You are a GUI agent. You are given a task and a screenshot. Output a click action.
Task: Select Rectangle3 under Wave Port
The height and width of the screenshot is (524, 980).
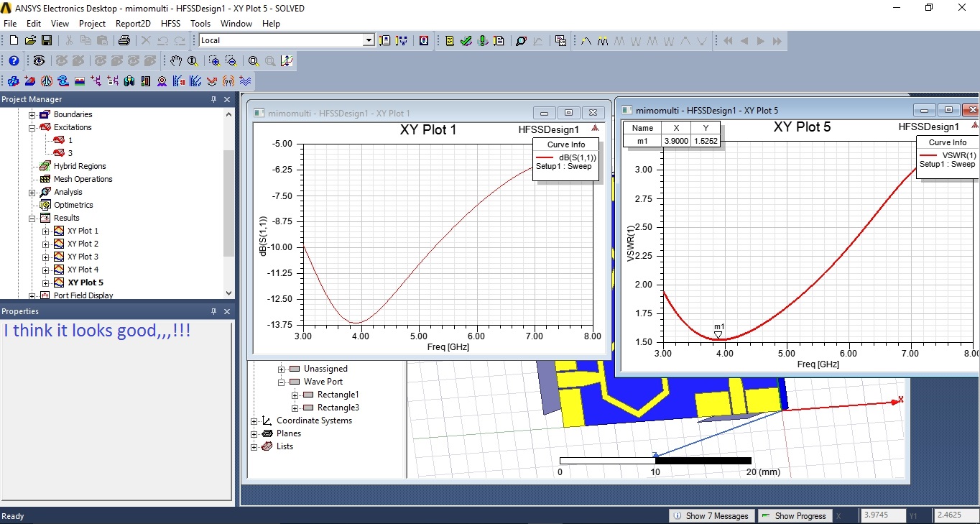[x=338, y=408]
